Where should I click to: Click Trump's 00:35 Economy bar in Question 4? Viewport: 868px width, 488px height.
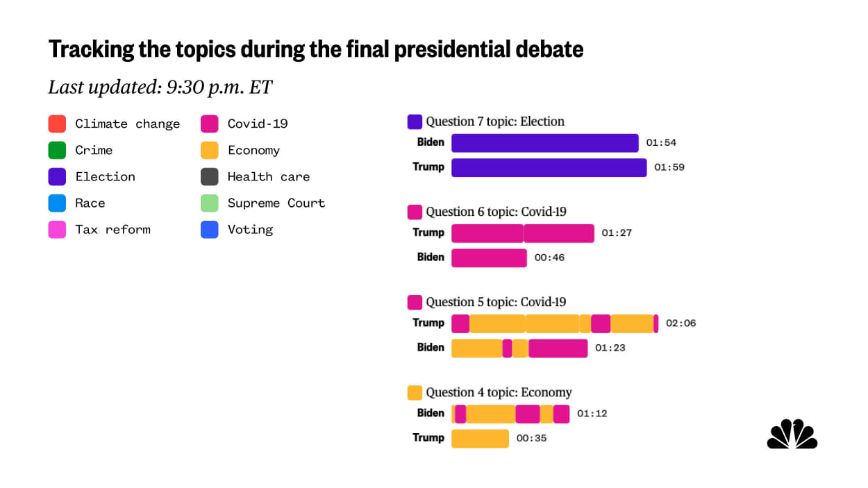click(x=480, y=439)
